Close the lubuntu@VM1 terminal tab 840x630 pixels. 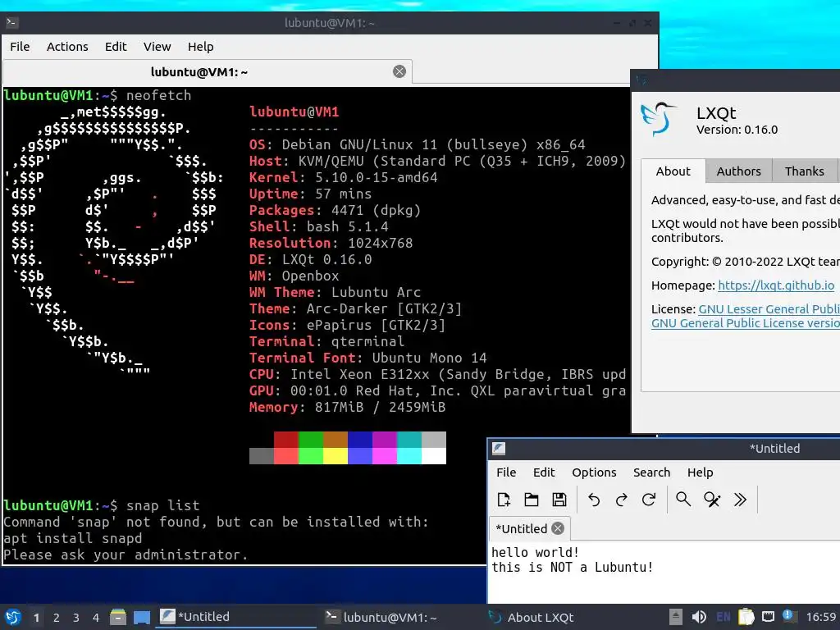click(x=399, y=71)
